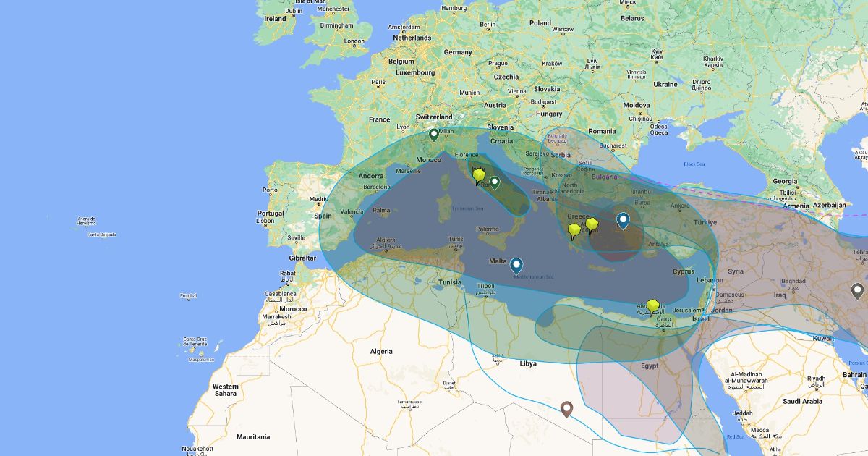Image resolution: width=868 pixels, height=456 pixels.
Task: Select the Algeria country label
Action: coord(381,351)
